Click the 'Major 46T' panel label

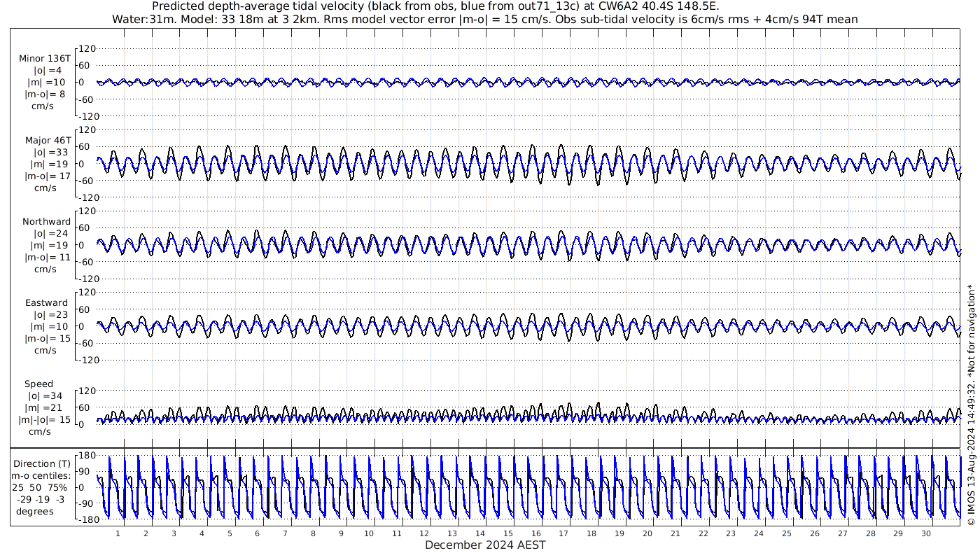(x=47, y=141)
